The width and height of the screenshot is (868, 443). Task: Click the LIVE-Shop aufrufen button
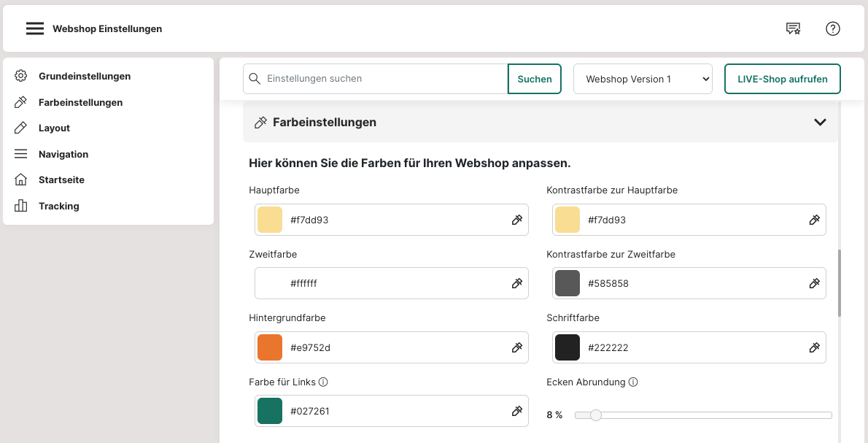pos(782,79)
